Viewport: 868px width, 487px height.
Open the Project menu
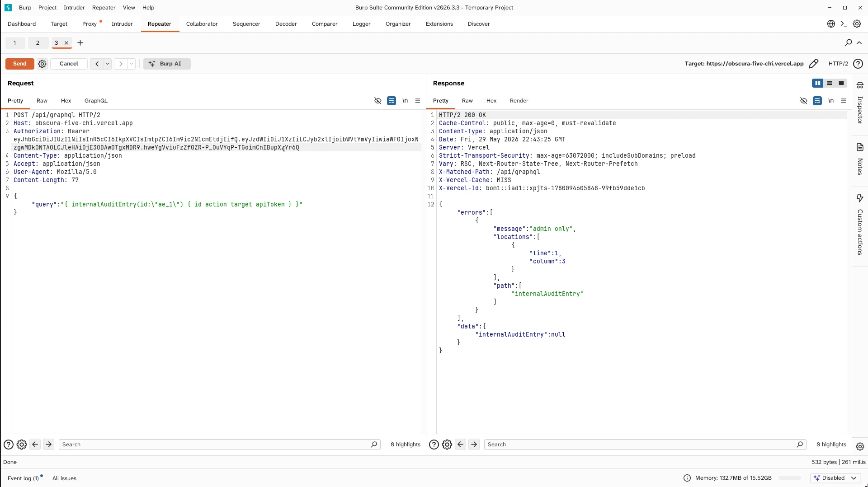47,8
